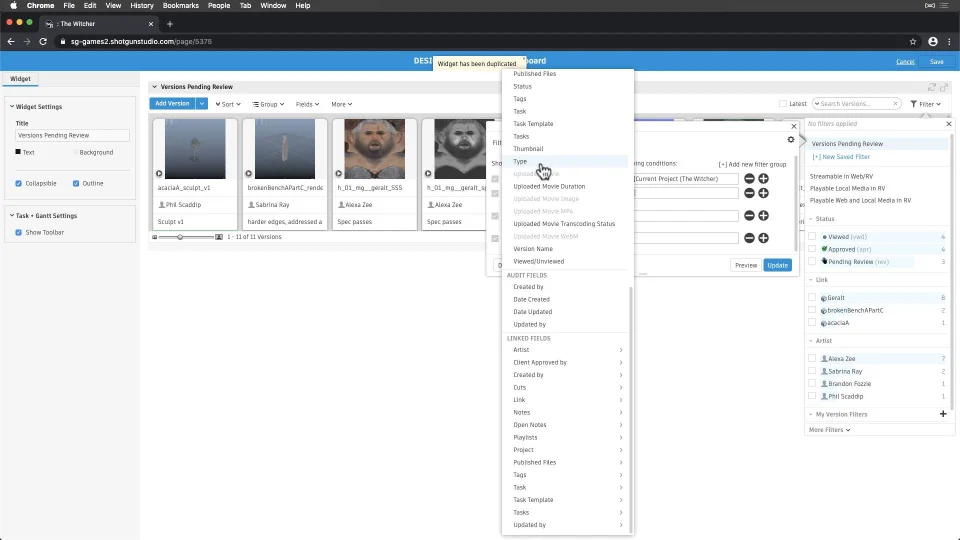960x540 pixels.
Task: Select Uploaded Movie Duration field
Action: coord(564,187)
